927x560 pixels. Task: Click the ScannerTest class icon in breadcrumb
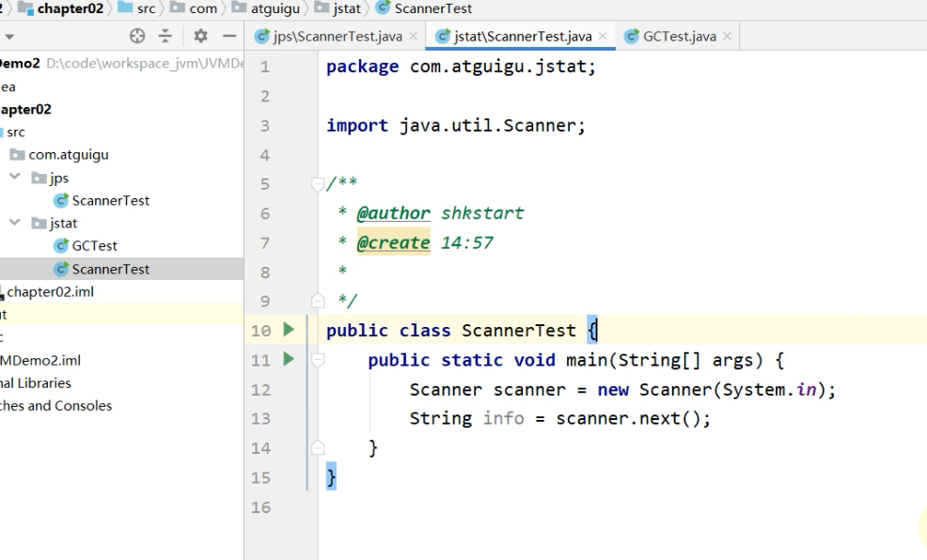(383, 8)
